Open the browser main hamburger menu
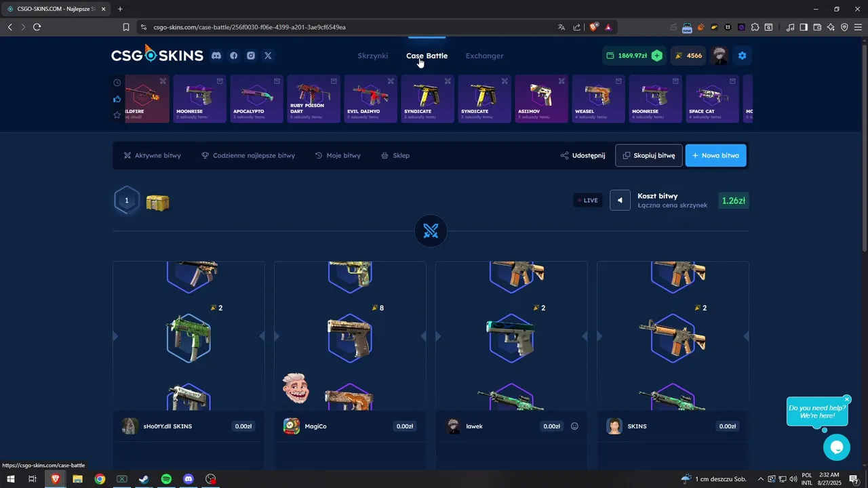Viewport: 868px width, 488px height. (859, 27)
